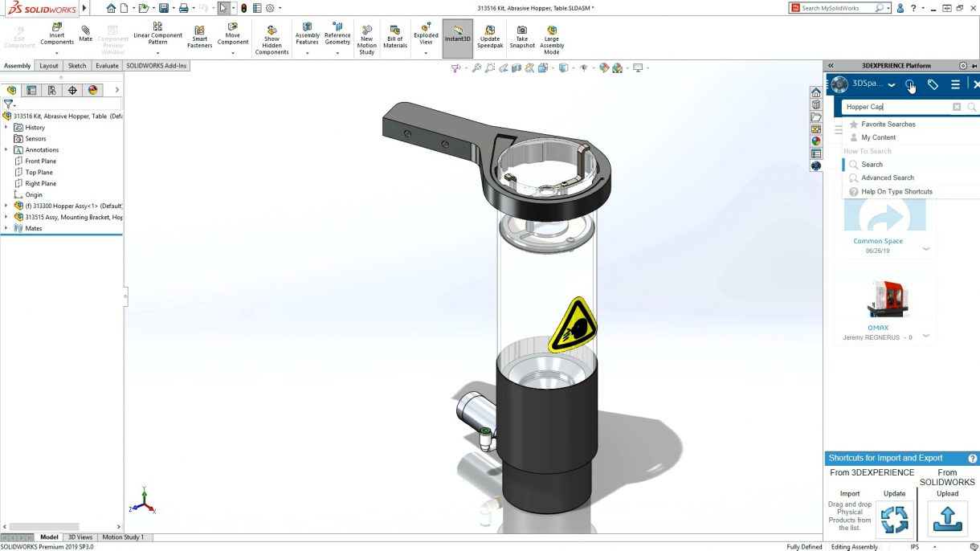Screen dimensions: 980x551
Task: Expand the Mates tree node
Action: point(6,228)
